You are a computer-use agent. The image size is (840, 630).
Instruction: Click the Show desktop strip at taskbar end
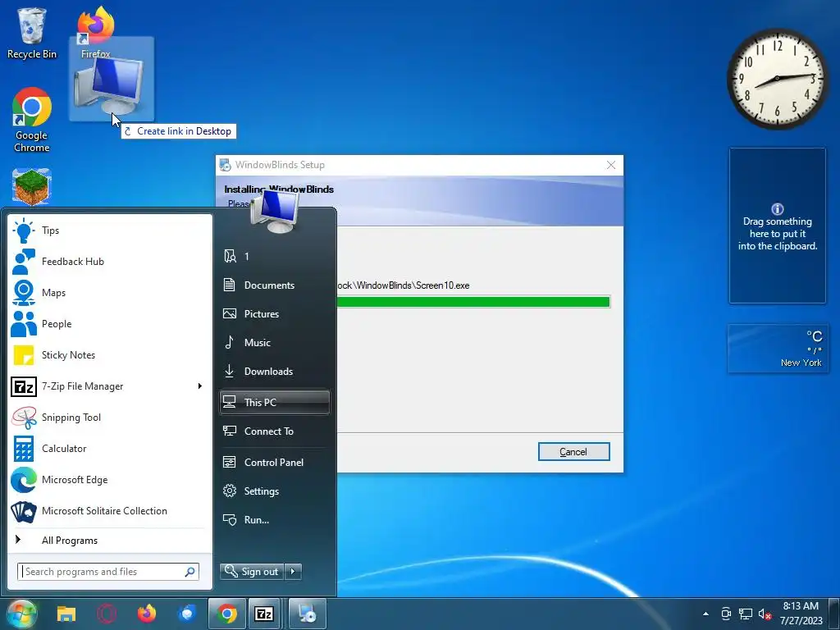836,614
